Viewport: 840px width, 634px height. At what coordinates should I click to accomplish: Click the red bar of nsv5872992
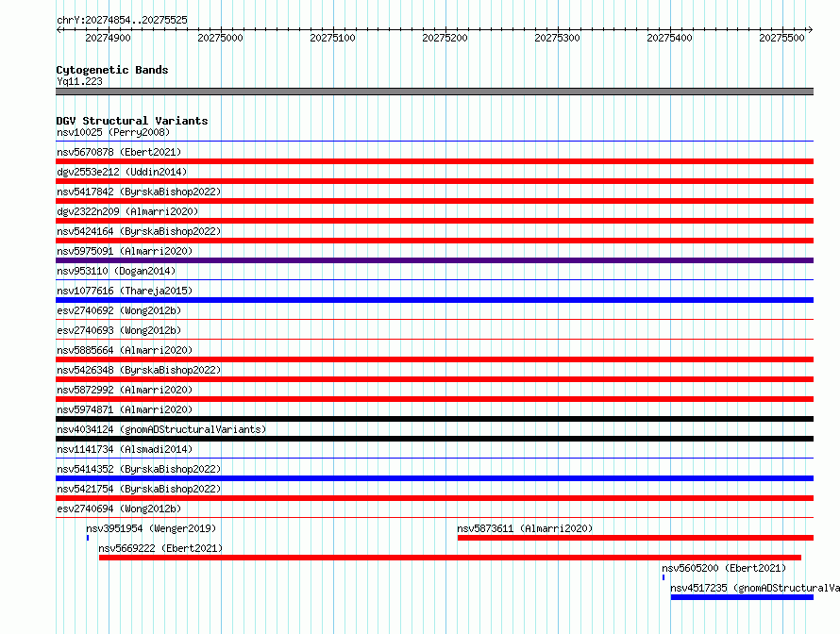pos(434,399)
